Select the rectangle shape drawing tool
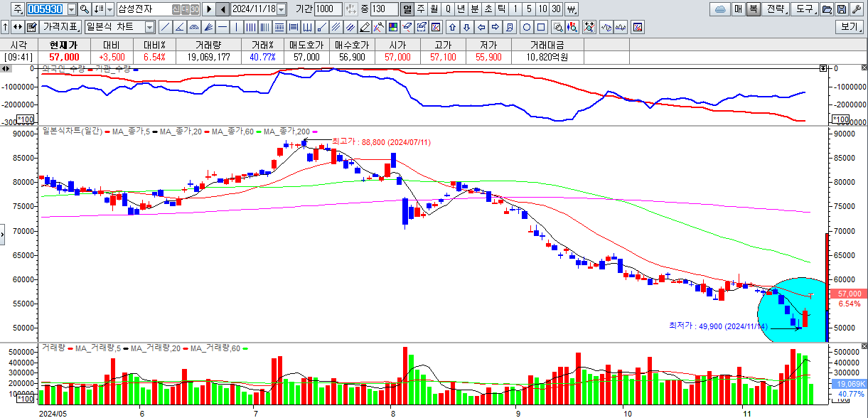868x418 pixels. 541,27
